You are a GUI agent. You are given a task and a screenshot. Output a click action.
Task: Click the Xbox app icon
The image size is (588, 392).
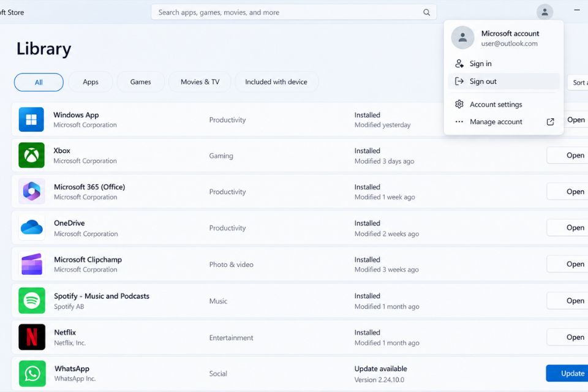pyautogui.click(x=31, y=156)
